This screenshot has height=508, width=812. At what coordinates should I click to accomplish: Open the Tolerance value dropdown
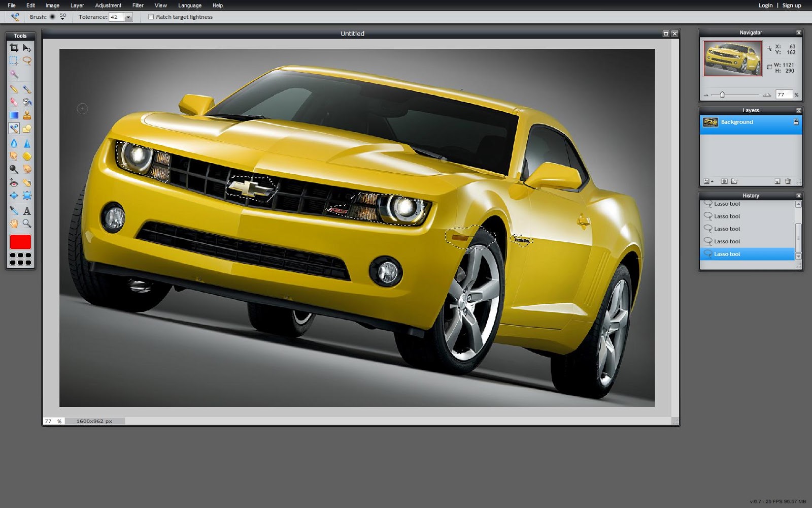[126, 17]
